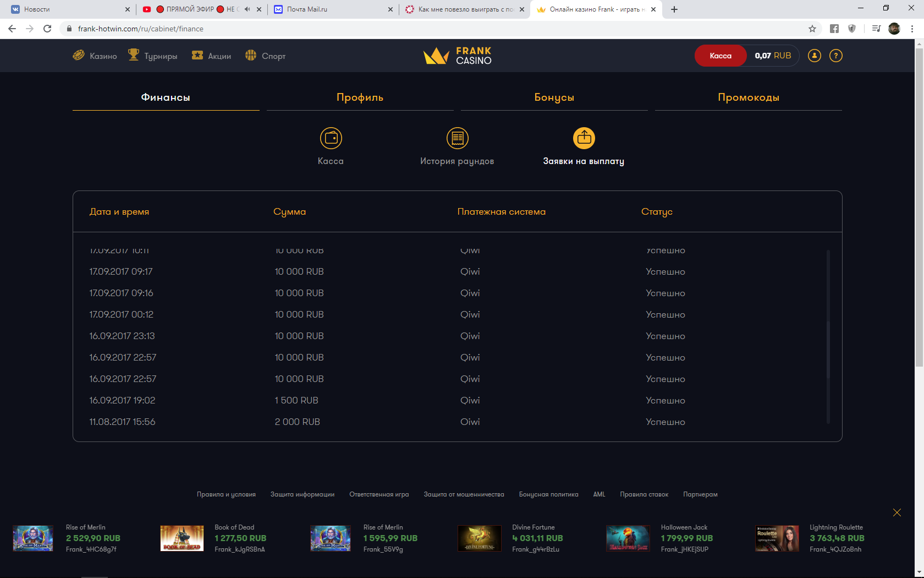Go to Акции promotions page
The image size is (924, 578).
click(x=211, y=56)
